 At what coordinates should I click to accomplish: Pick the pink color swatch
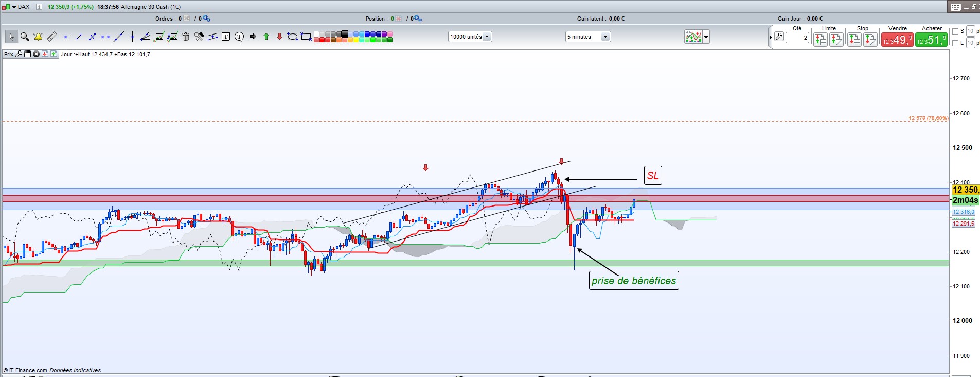(390, 34)
